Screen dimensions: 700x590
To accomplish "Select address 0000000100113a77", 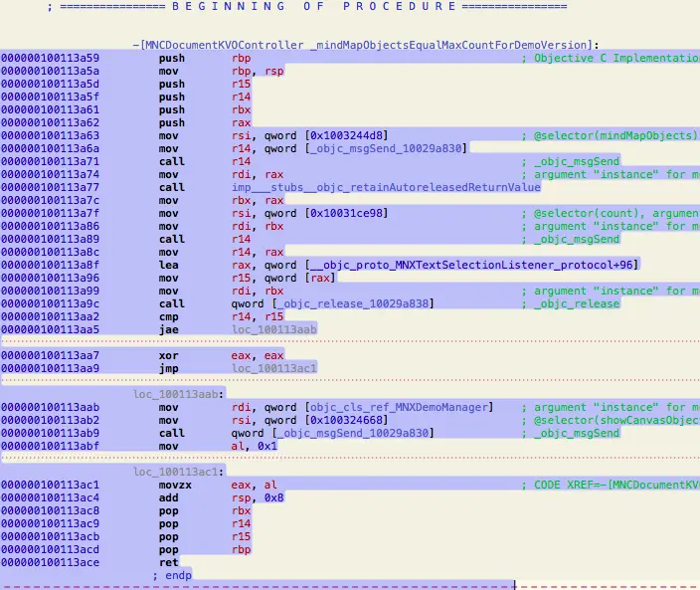I will pyautogui.click(x=50, y=188).
